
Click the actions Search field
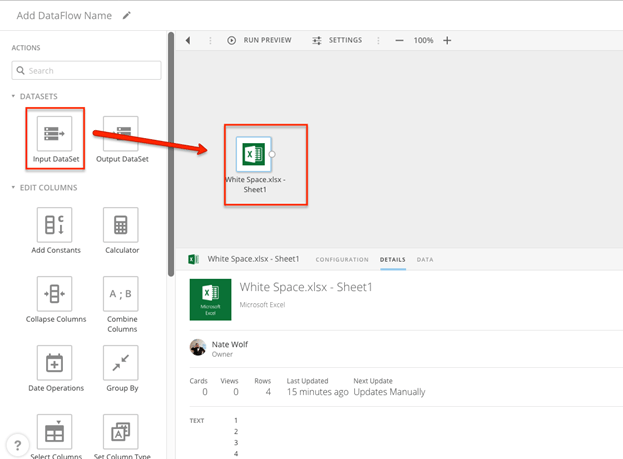(x=86, y=70)
